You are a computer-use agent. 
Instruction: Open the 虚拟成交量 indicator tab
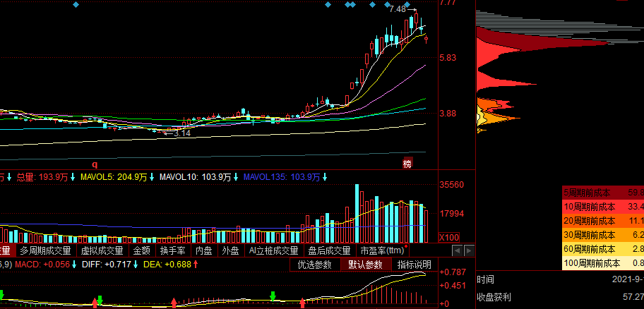click(x=102, y=250)
